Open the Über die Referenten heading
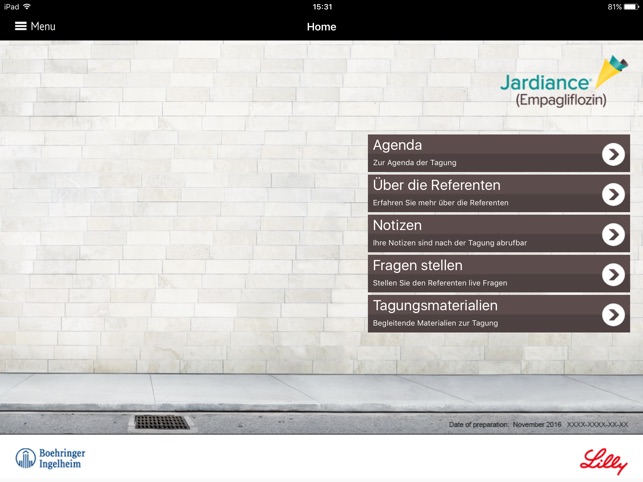 (436, 185)
